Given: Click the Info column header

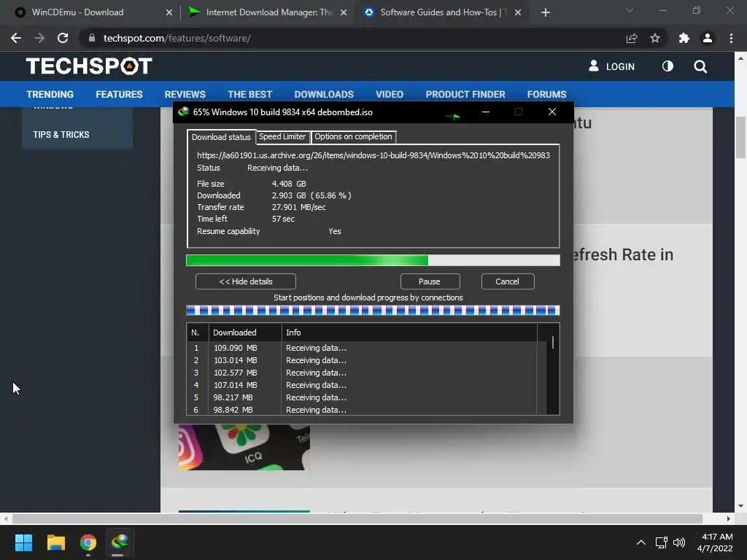Looking at the screenshot, I should click(x=409, y=332).
